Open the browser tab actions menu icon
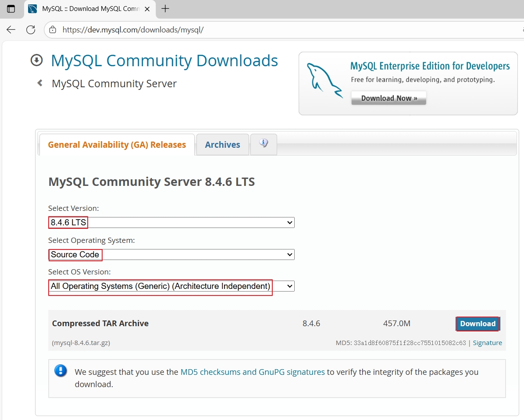 tap(11, 9)
